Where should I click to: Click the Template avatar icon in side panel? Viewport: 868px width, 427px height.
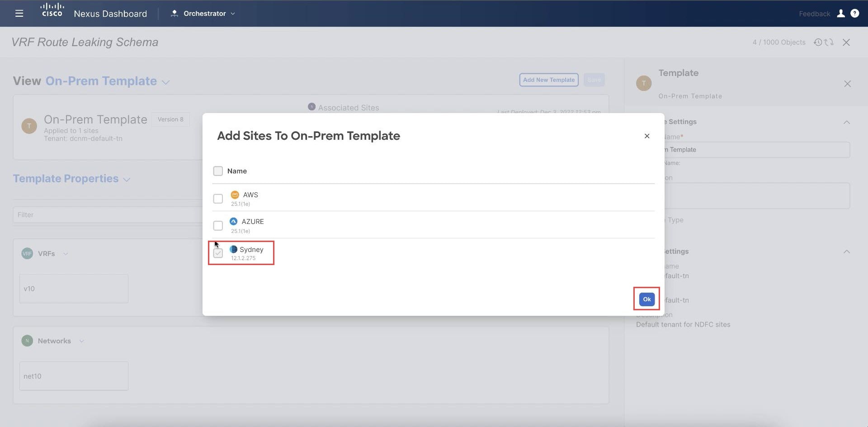pyautogui.click(x=644, y=83)
